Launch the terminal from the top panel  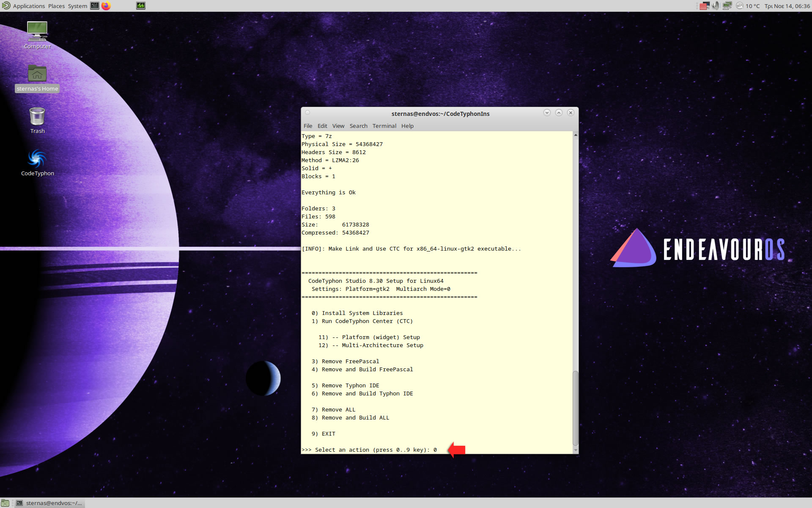tap(95, 6)
